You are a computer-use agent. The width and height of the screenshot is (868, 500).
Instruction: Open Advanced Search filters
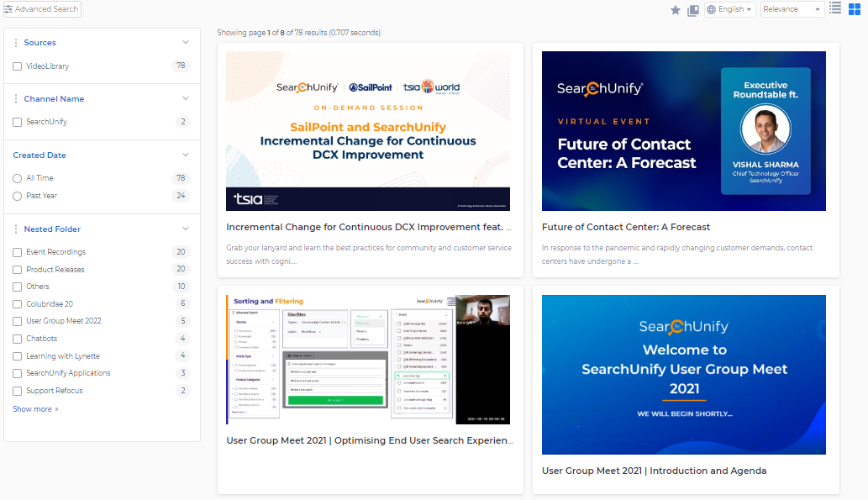pyautogui.click(x=42, y=9)
